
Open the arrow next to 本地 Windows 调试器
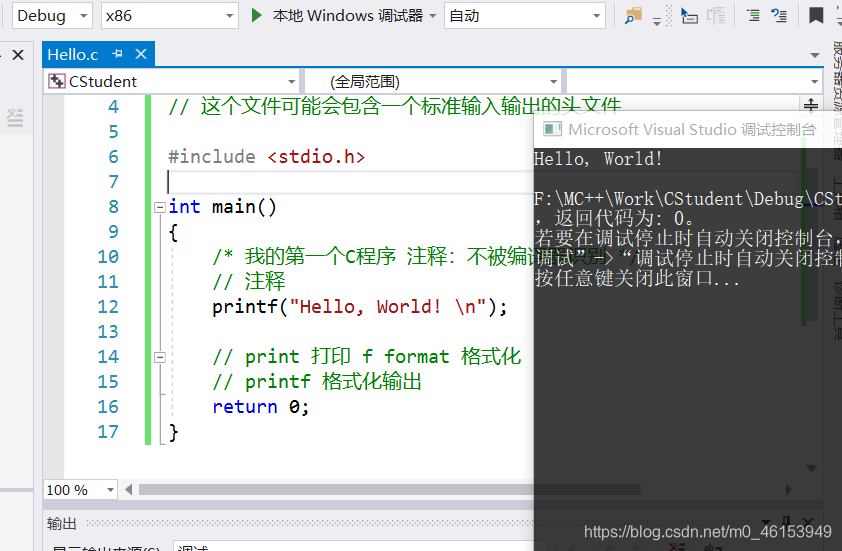click(x=433, y=16)
